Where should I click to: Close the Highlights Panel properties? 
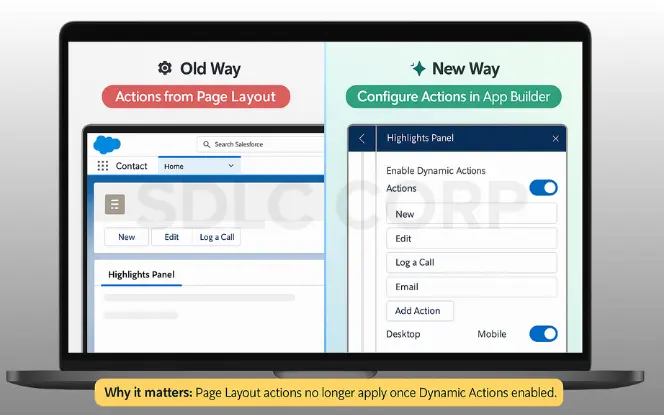click(x=556, y=138)
